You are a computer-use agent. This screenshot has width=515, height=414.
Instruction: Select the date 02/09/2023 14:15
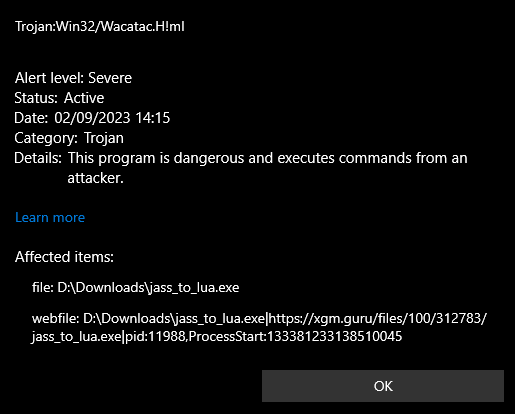[112, 118]
